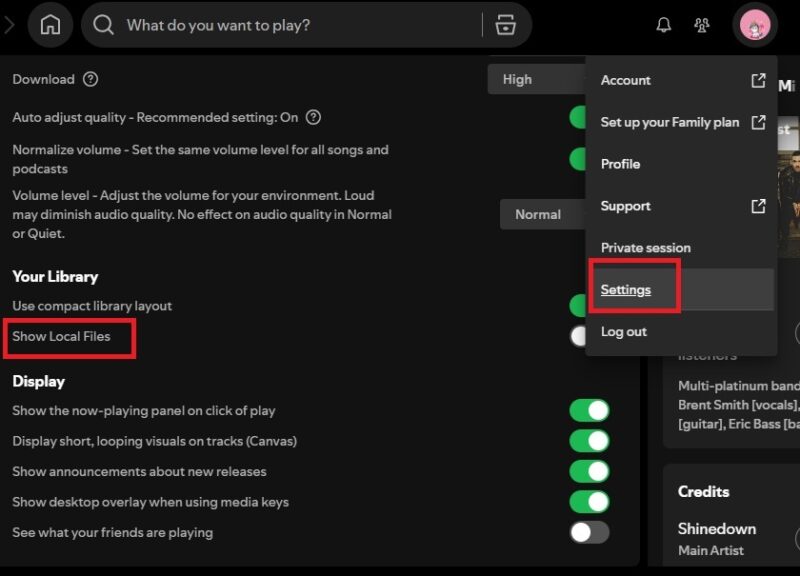Click the profile avatar picture
800x576 pixels.
(753, 25)
